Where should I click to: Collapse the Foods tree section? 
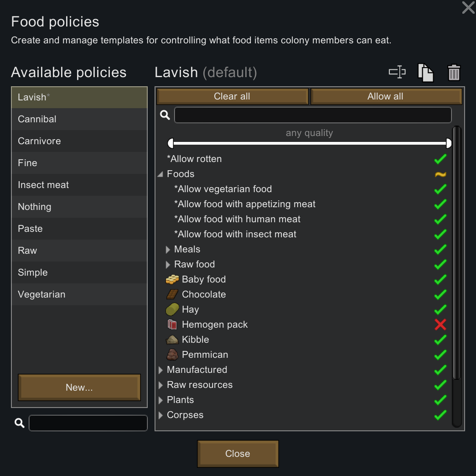160,174
